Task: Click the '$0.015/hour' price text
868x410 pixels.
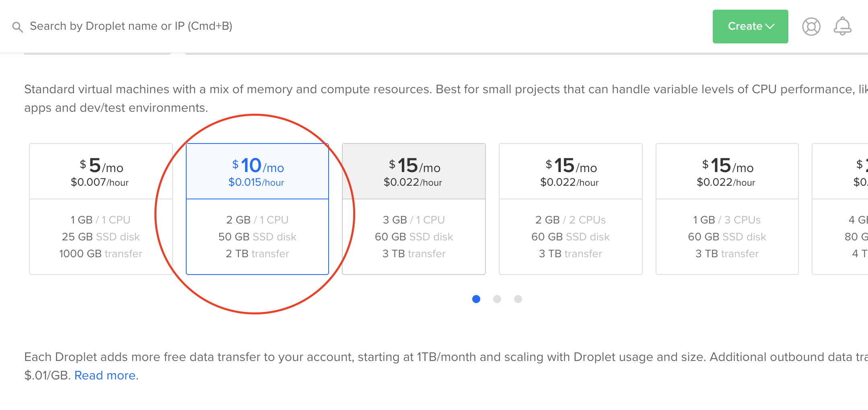Action: [256, 182]
